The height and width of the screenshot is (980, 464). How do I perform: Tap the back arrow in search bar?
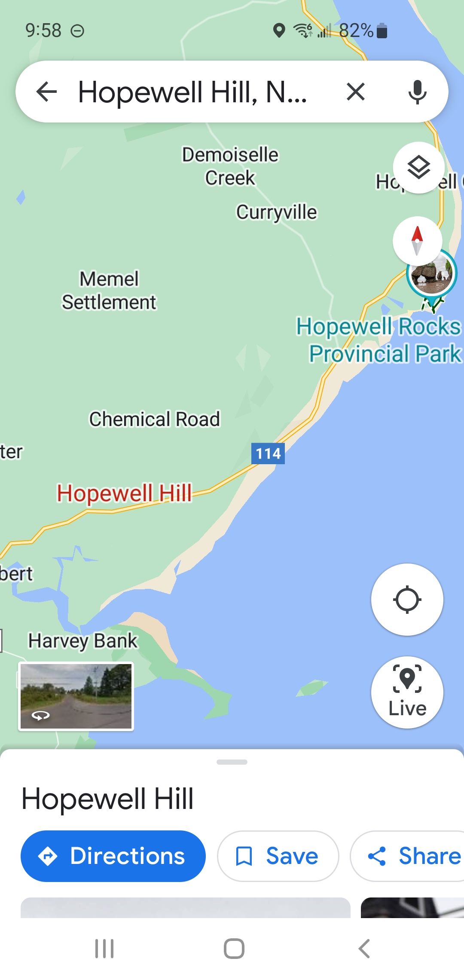click(x=47, y=92)
